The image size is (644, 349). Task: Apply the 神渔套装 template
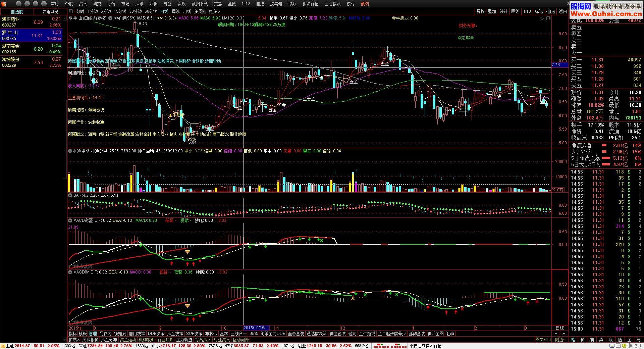point(337,334)
